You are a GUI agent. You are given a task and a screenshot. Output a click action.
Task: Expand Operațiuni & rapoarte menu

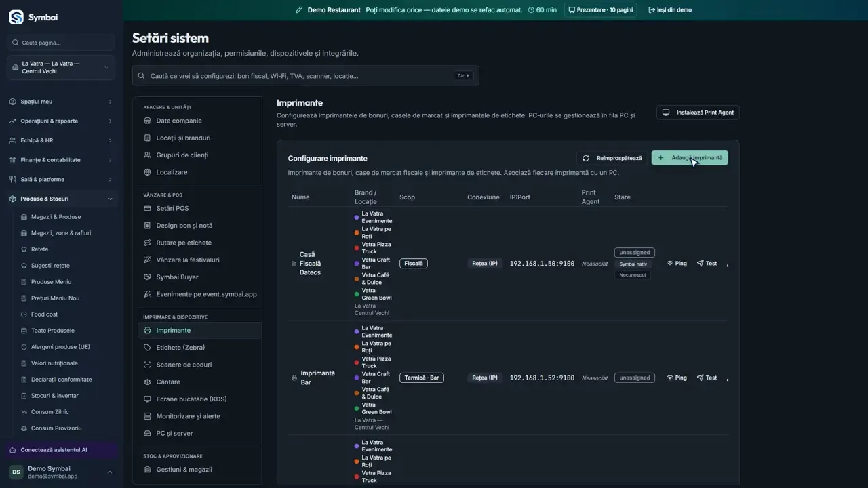click(61, 121)
